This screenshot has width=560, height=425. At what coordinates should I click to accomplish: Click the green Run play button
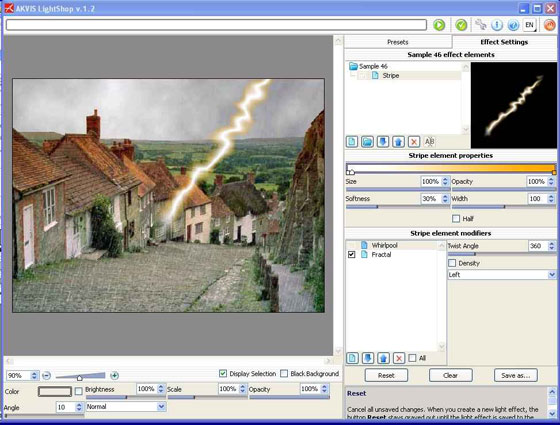(x=439, y=25)
